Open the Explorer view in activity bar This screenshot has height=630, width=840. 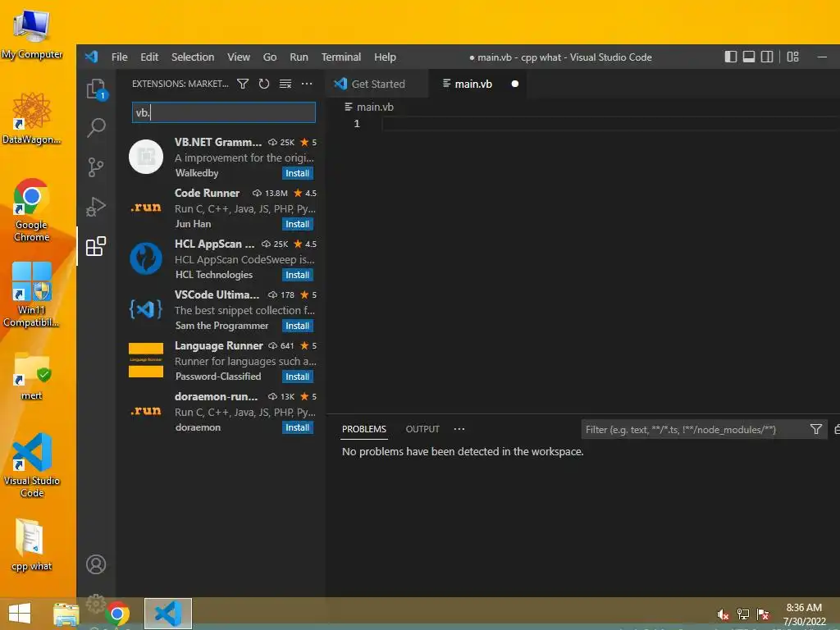click(97, 89)
